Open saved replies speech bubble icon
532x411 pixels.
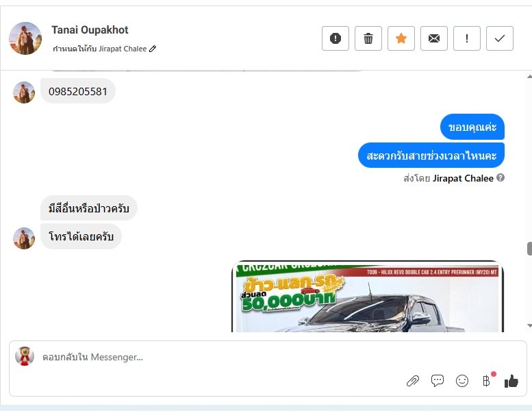438,381
